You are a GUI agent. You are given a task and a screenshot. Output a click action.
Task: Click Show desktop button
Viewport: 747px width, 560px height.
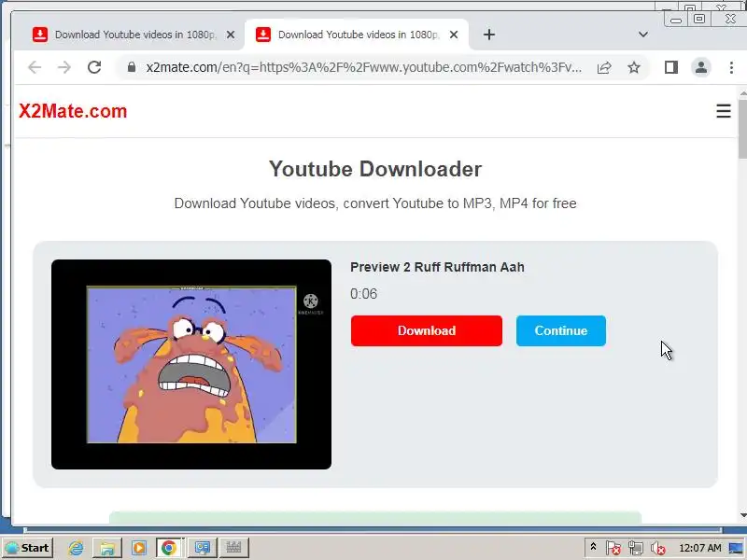coord(737,548)
